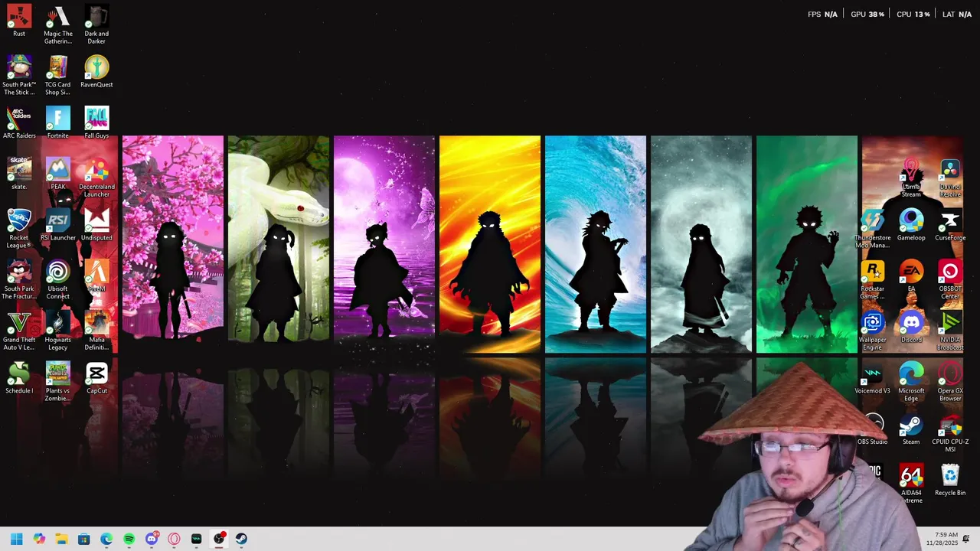Open the PEAK game shortcut
980x551 pixels.
(57, 174)
